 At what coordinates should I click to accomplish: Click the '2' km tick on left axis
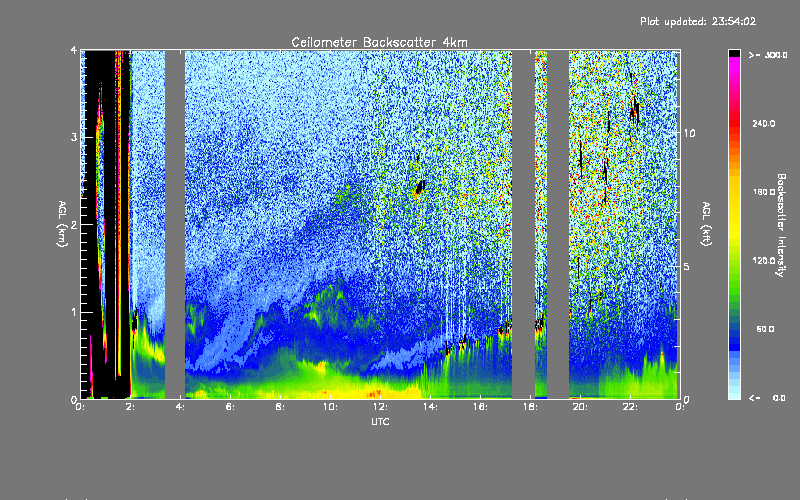click(x=74, y=224)
